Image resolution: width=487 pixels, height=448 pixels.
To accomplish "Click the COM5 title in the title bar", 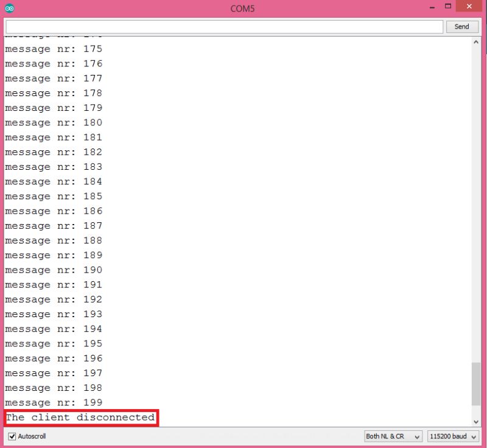I will 242,8.
